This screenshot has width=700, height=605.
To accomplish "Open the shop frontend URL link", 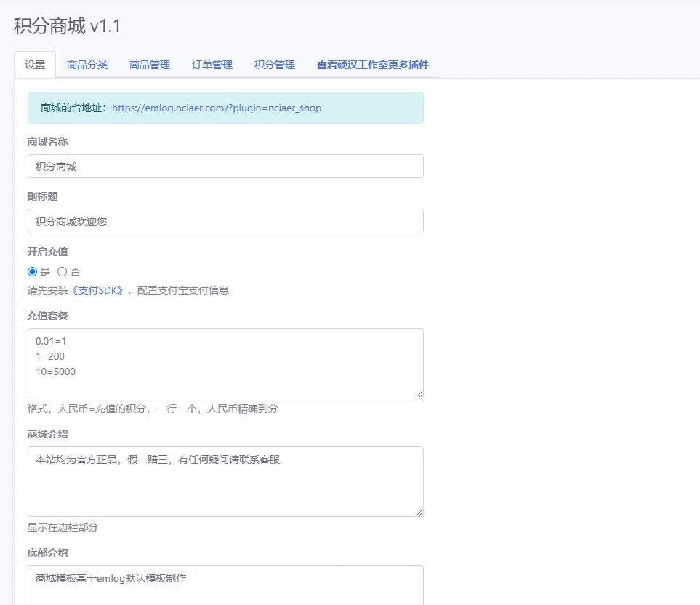I will point(217,108).
